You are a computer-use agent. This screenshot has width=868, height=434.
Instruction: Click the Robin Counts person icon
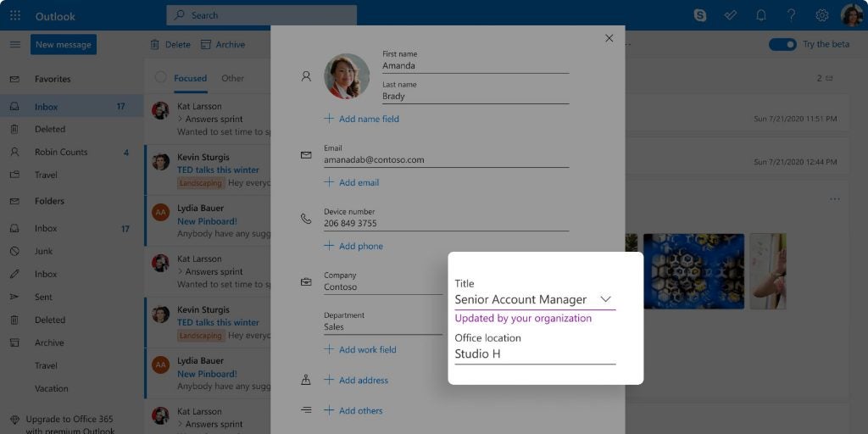pyautogui.click(x=15, y=152)
